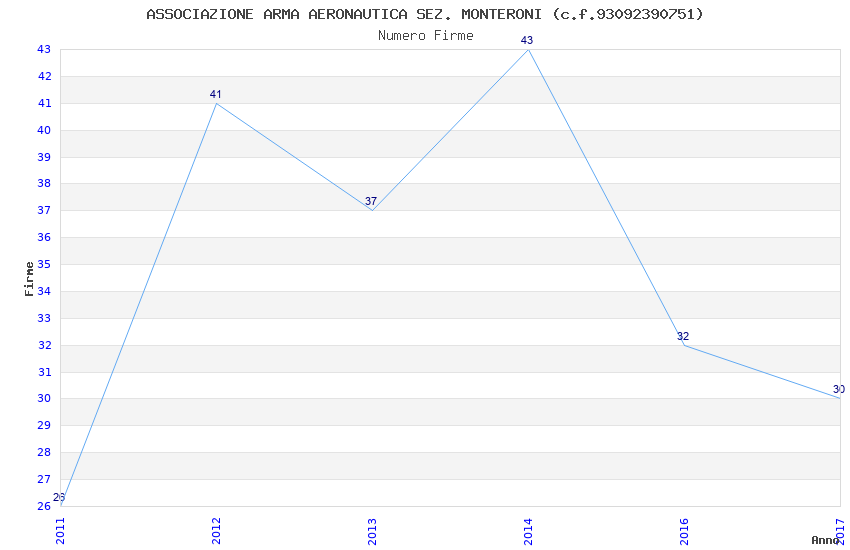Click y-axis tick 38
Image resolution: width=850 pixels, height=550 pixels.
coord(44,183)
